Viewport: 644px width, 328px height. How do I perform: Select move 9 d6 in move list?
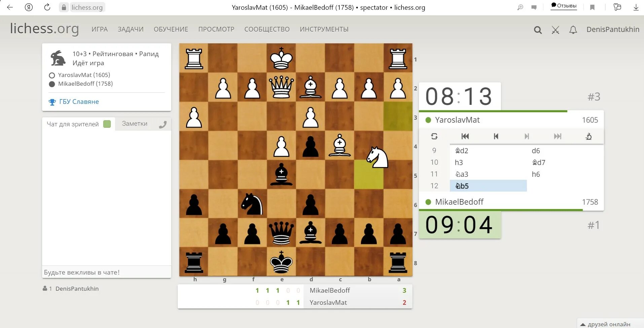[x=565, y=151]
